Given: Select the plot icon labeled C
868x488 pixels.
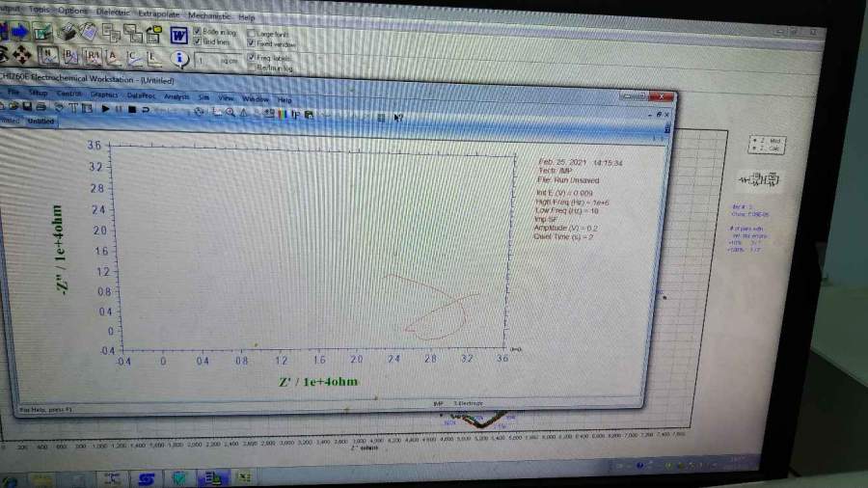Looking at the screenshot, I should tap(133, 57).
